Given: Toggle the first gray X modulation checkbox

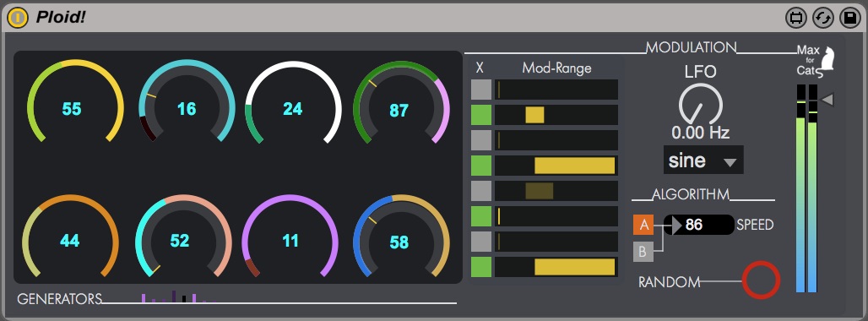Looking at the screenshot, I should pos(481,90).
